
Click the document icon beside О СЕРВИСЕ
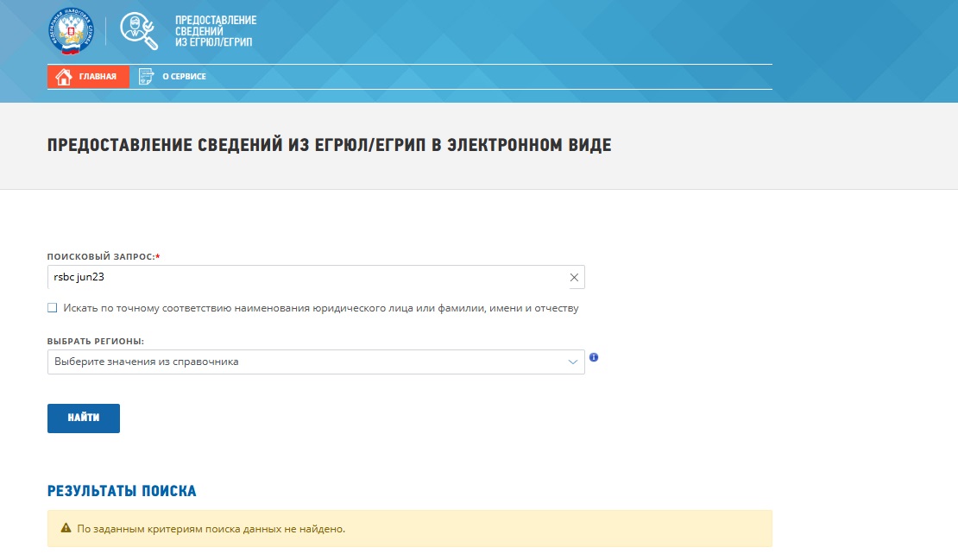pyautogui.click(x=146, y=76)
